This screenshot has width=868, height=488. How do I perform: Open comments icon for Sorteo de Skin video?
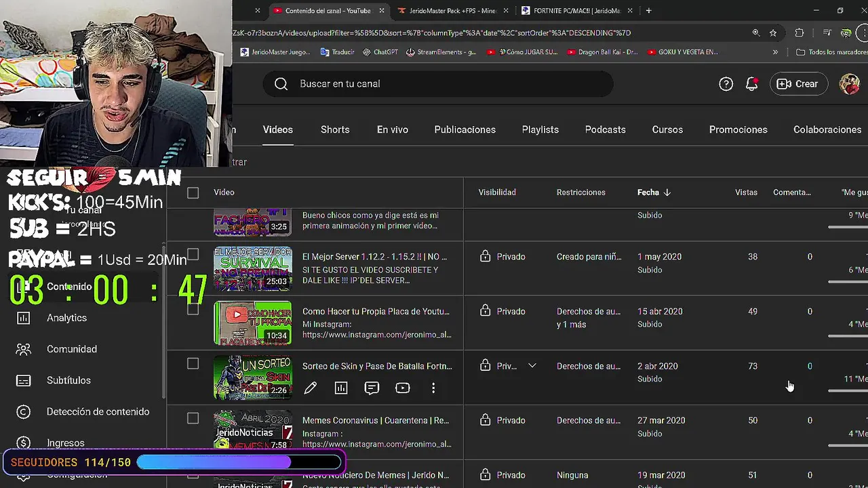[372, 388]
